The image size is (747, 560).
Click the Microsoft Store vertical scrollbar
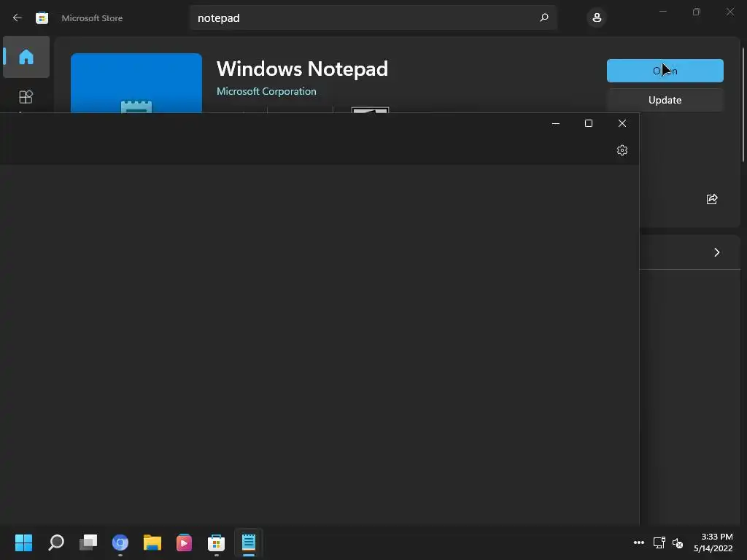tap(743, 105)
